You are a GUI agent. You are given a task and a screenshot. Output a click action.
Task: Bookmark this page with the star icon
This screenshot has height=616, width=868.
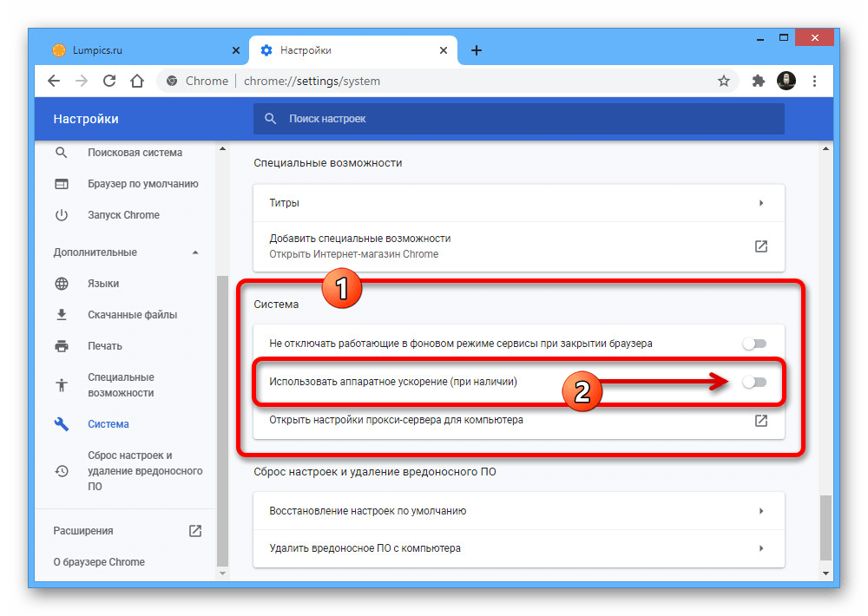[724, 81]
